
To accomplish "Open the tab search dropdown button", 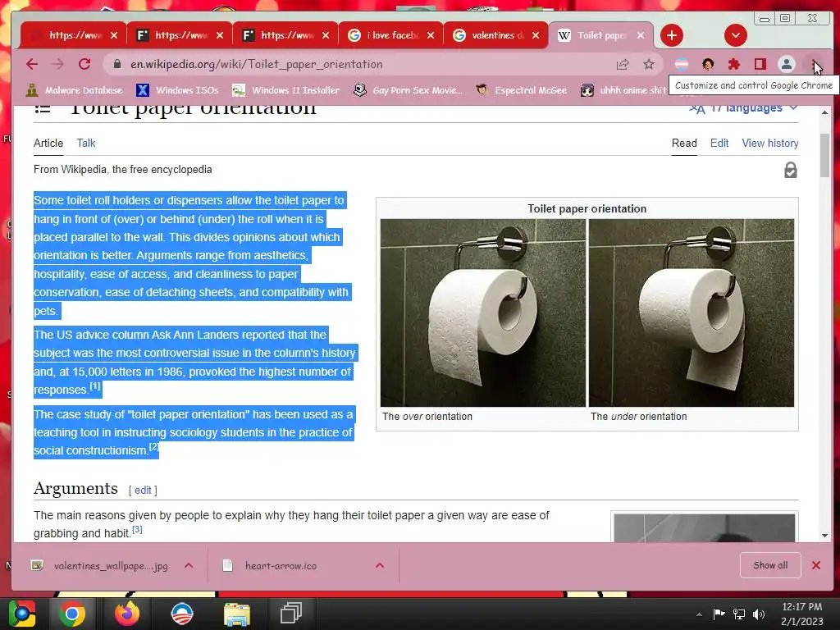I will click(736, 35).
